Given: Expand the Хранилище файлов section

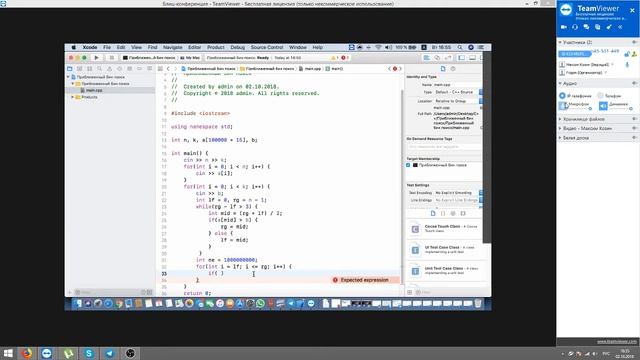Looking at the screenshot, I should [560, 119].
